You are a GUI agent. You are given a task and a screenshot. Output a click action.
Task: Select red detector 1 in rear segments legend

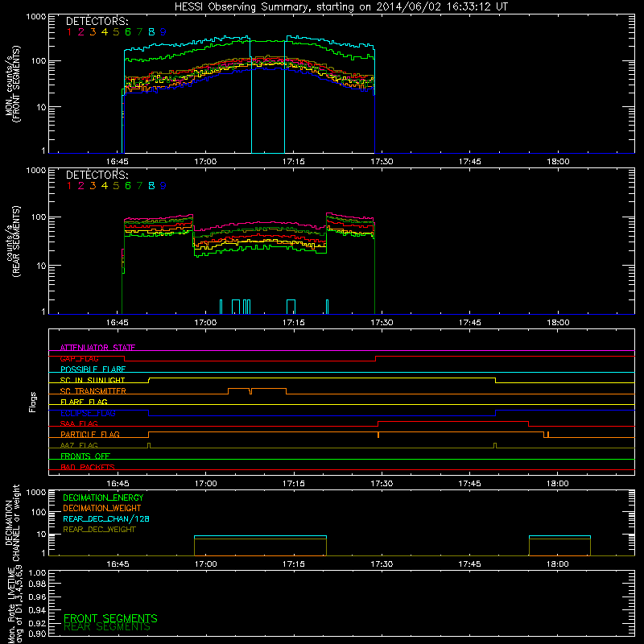(x=69, y=186)
